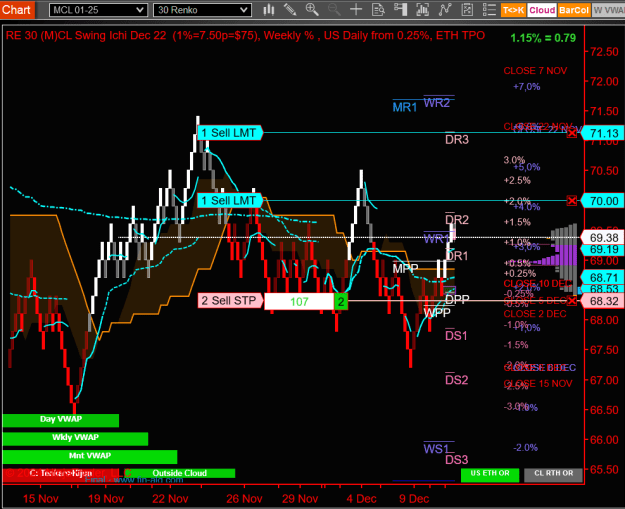Click the 72.50 price axis label
This screenshot has width=625, height=509.
coord(604,52)
